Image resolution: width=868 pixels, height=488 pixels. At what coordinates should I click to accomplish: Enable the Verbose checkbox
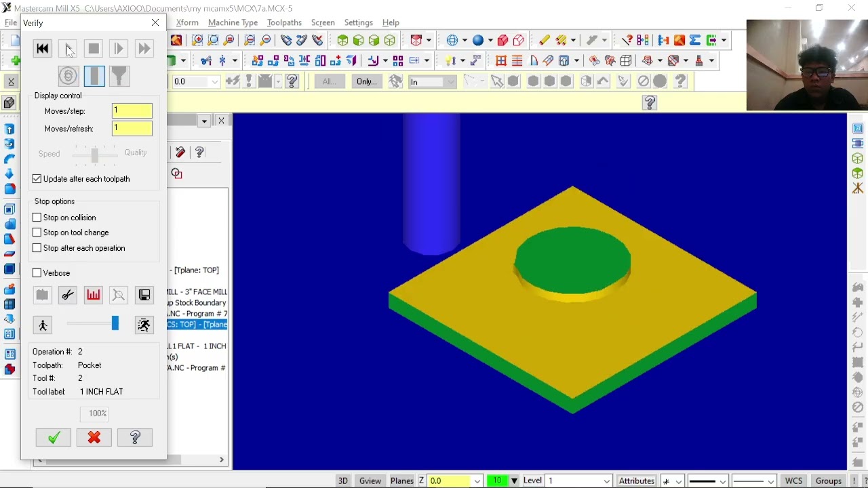click(x=51, y=273)
